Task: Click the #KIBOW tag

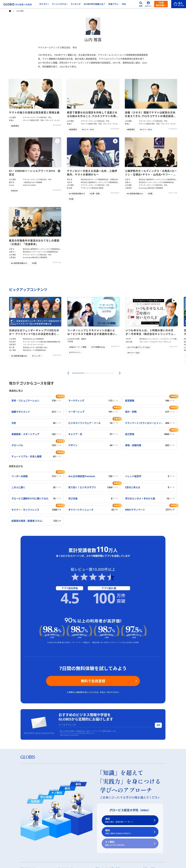Action: click(14, 191)
